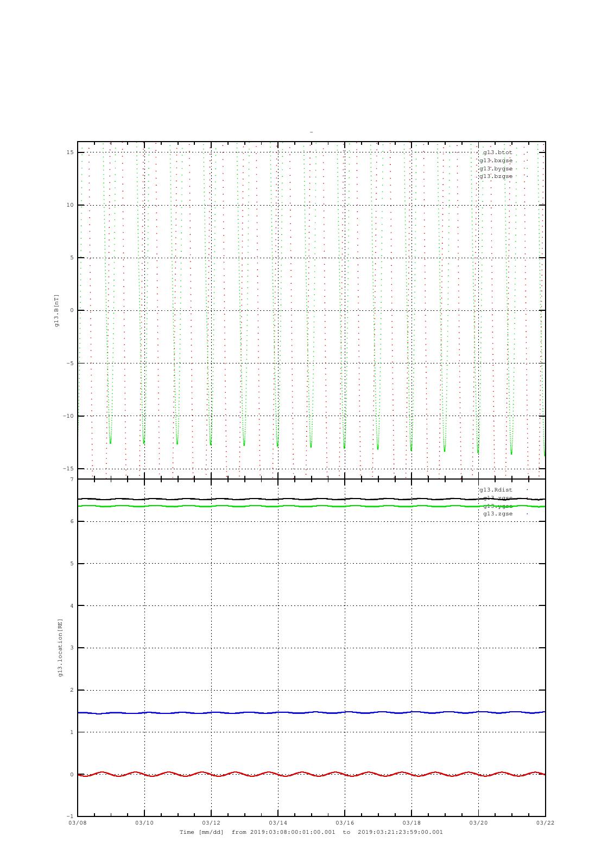Click the 03/16 date tick label
The image size is (614, 868).
(345, 822)
